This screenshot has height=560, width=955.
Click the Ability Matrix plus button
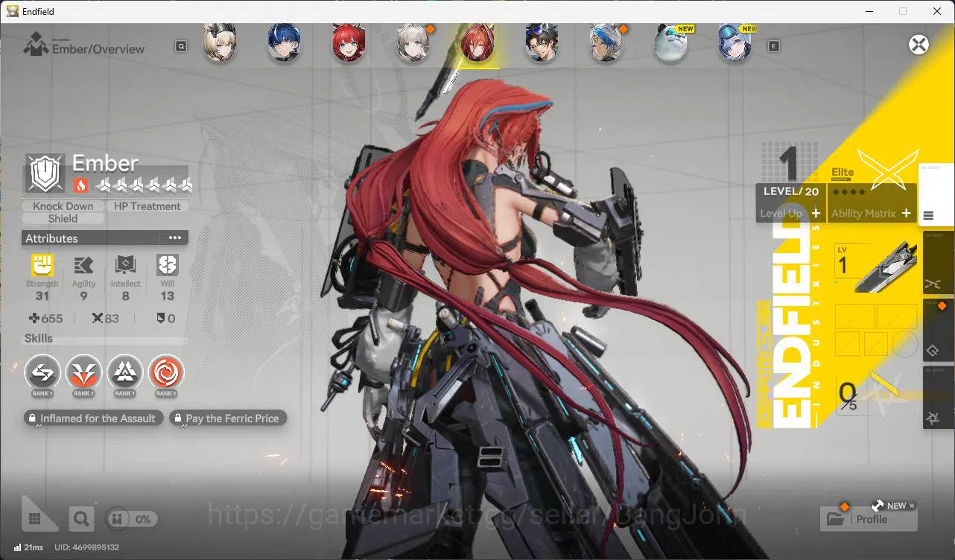tap(907, 213)
